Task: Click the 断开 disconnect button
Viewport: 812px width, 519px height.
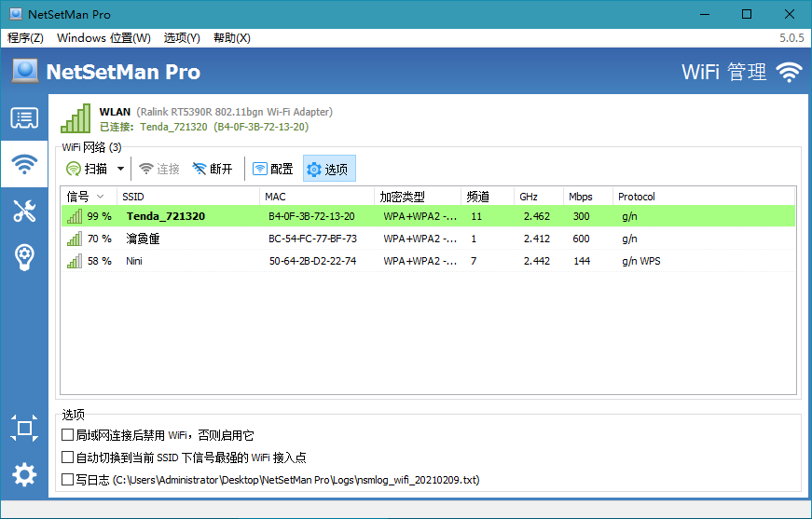Action: tap(213, 169)
